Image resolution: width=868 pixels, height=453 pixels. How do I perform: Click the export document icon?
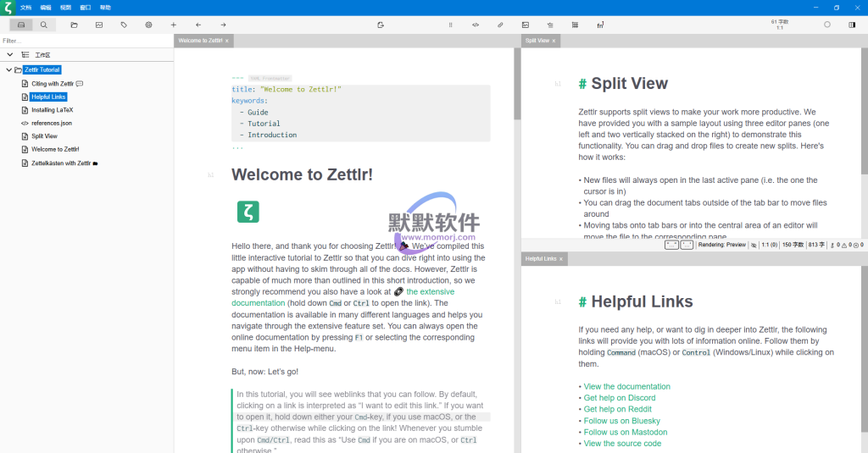click(381, 25)
